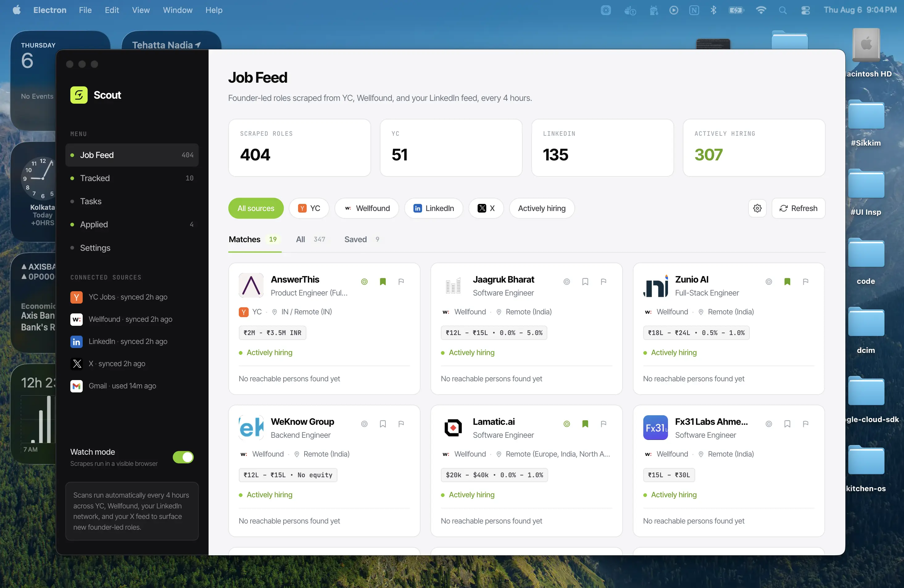Bookmark the Jaagruk Bharat job
The width and height of the screenshot is (904, 588).
click(x=585, y=281)
